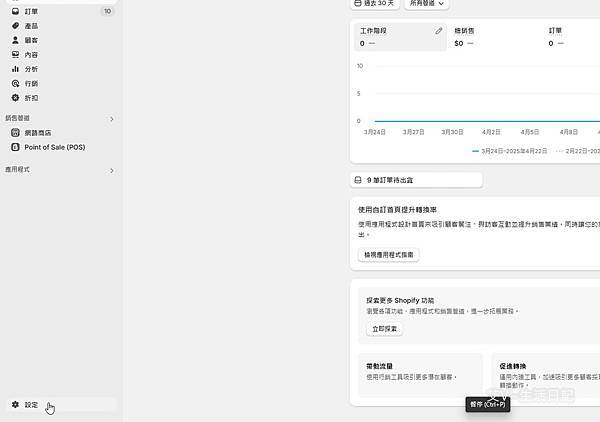This screenshot has width=600, height=422.
Task: Click the 網路商店 online store icon
Action: pyautogui.click(x=15, y=133)
